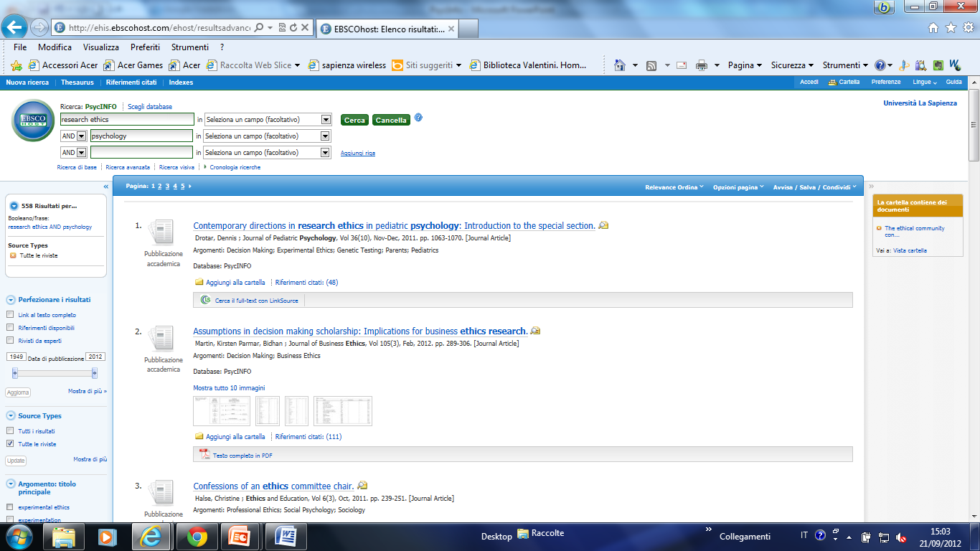Click the LinkSource icon in result 1
This screenshot has height=551, width=980.
205,300
